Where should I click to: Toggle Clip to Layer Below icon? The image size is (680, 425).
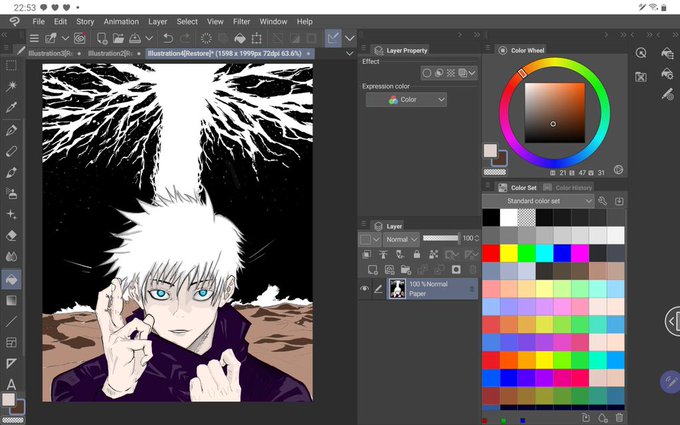[x=366, y=255]
